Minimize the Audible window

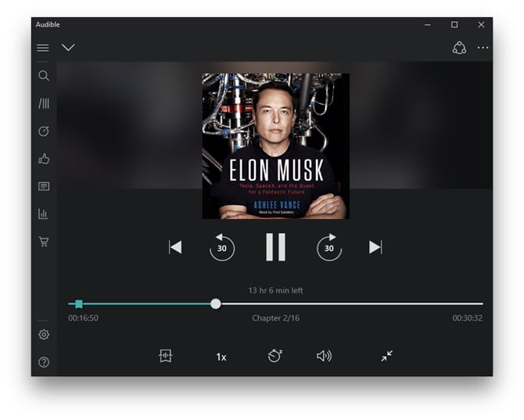click(x=428, y=25)
